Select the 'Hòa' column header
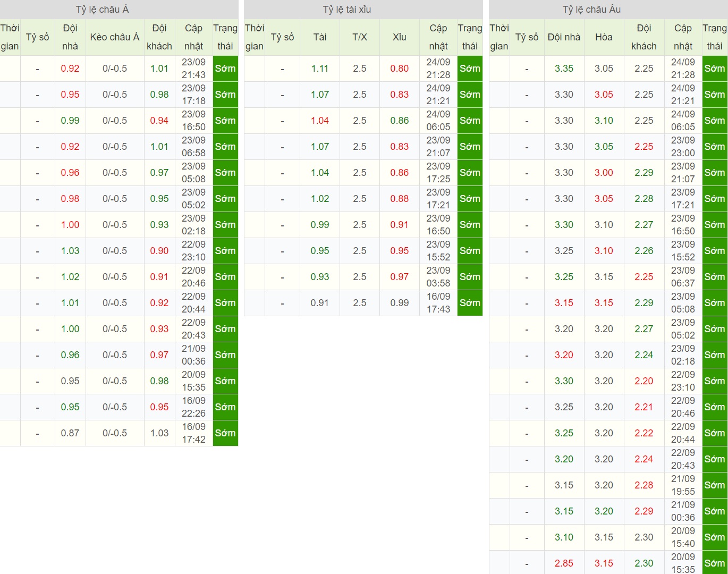The width and height of the screenshot is (728, 574). (604, 37)
